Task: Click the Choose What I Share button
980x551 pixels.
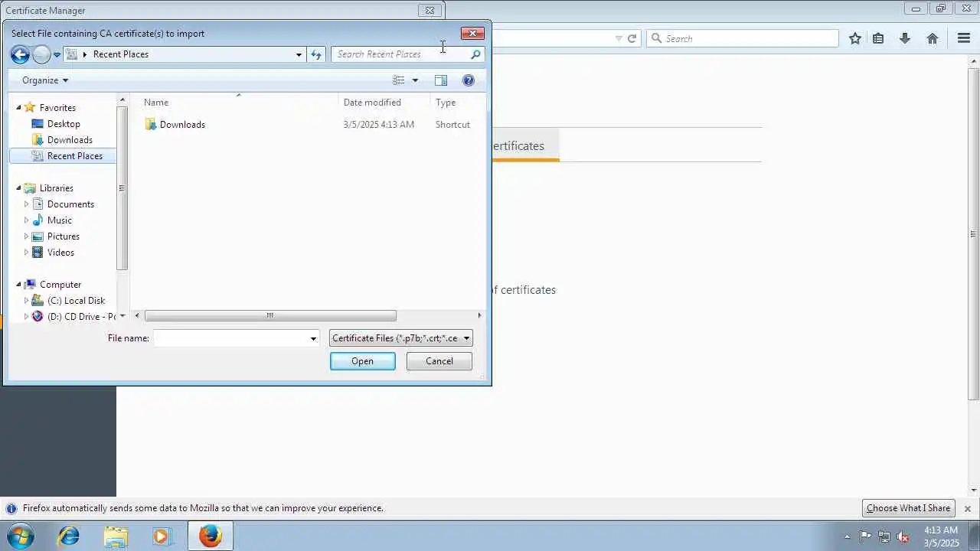Action: click(909, 508)
